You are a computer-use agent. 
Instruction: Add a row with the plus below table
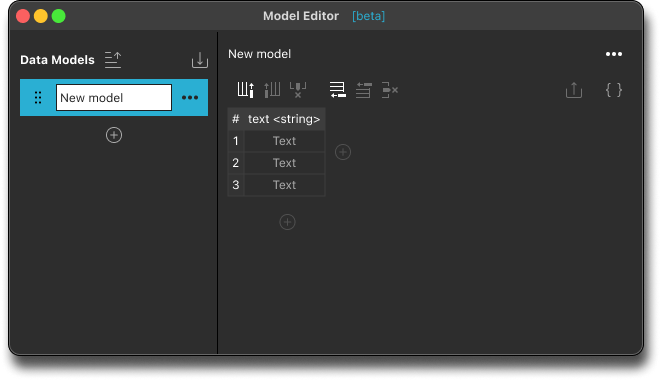287,222
